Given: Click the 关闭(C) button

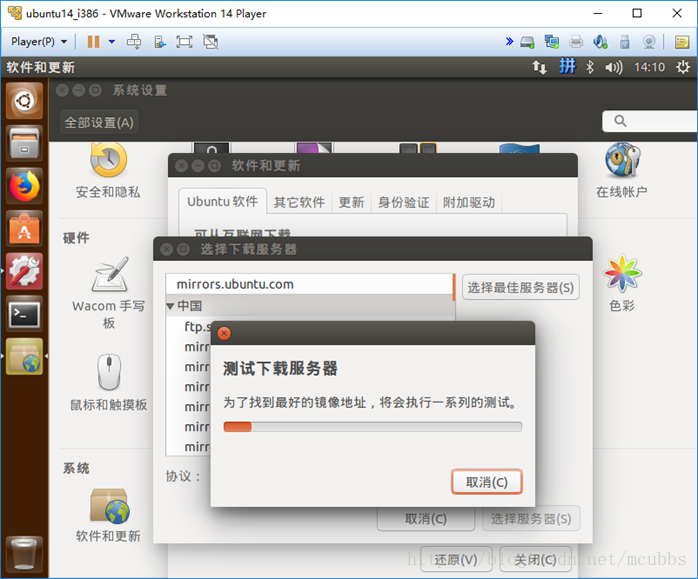Looking at the screenshot, I should (535, 560).
